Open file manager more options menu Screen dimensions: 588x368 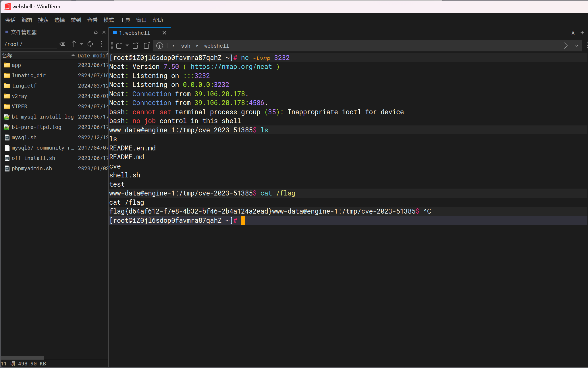coord(101,44)
